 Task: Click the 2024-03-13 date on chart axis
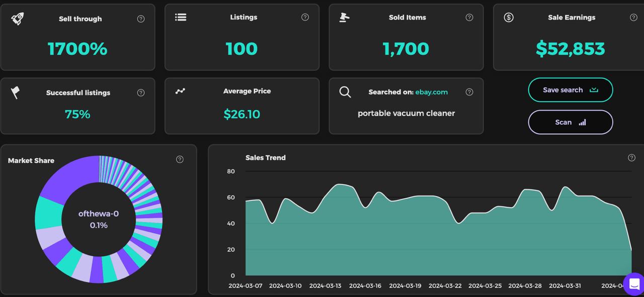(325, 285)
